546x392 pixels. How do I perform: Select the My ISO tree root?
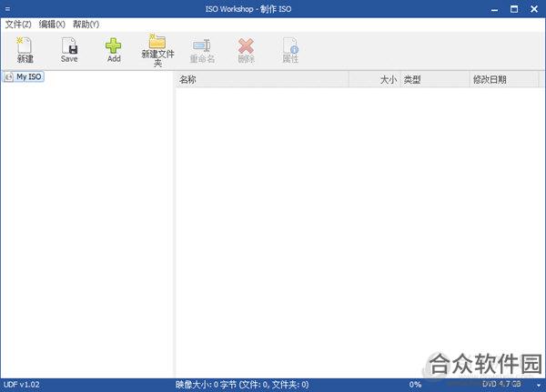(24, 76)
